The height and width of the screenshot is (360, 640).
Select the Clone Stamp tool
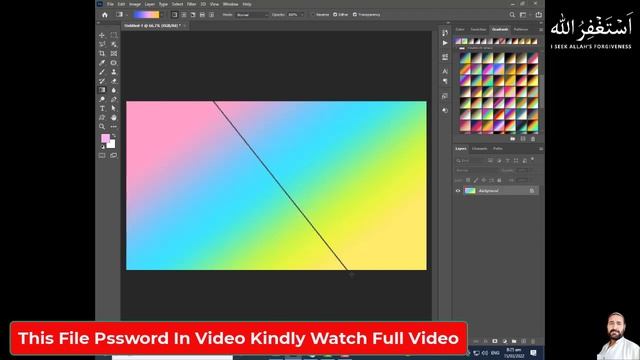pos(114,72)
